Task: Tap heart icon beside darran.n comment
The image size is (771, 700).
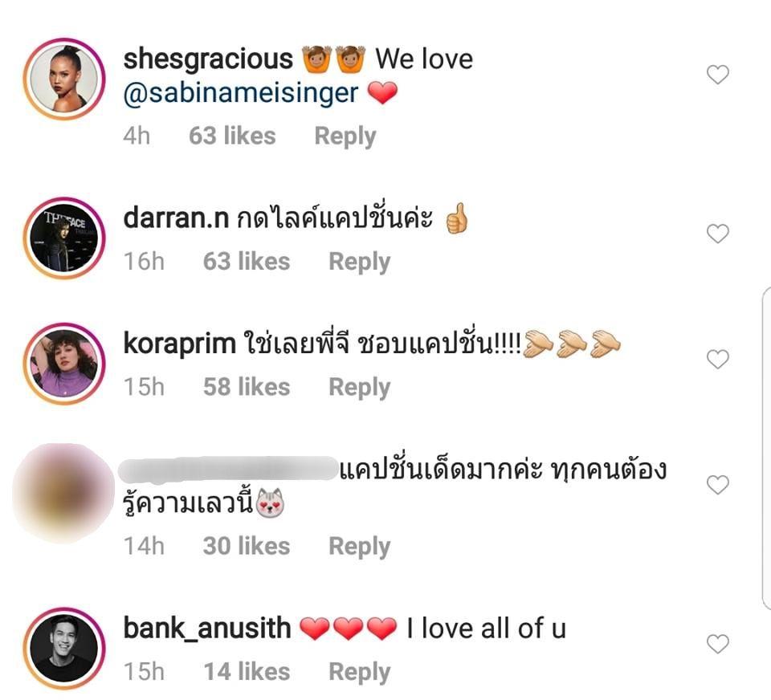Action: pos(717,234)
